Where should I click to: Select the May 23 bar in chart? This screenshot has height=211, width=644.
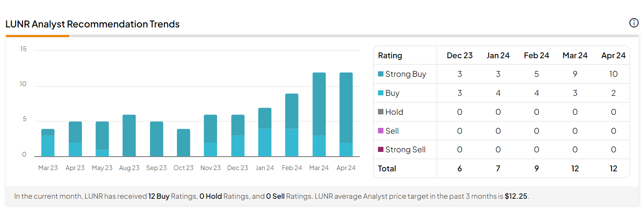pyautogui.click(x=102, y=139)
